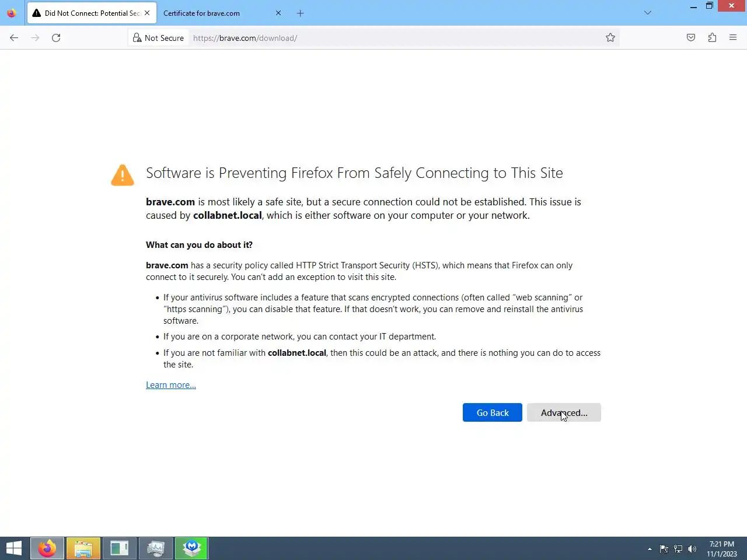Click the 'What can you do about it?' text

click(199, 245)
